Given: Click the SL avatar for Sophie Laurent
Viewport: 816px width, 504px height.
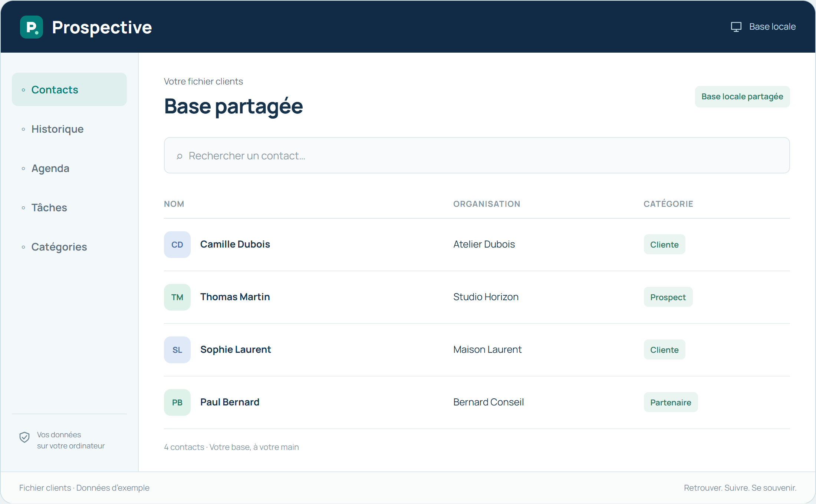Looking at the screenshot, I should point(177,350).
